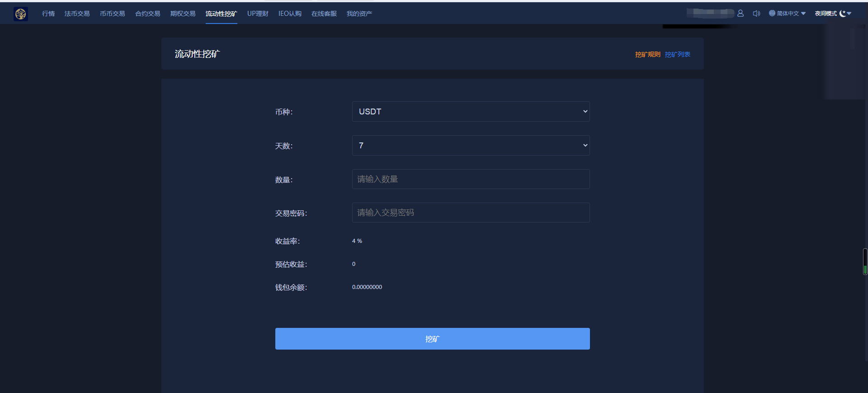Click the globe language icon
This screenshot has width=868, height=393.
(x=772, y=14)
